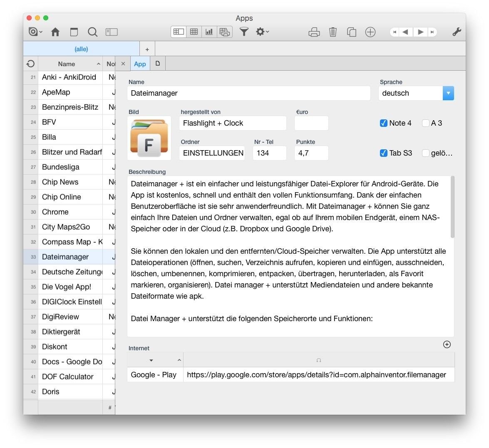Open the gear actions menu

262,32
